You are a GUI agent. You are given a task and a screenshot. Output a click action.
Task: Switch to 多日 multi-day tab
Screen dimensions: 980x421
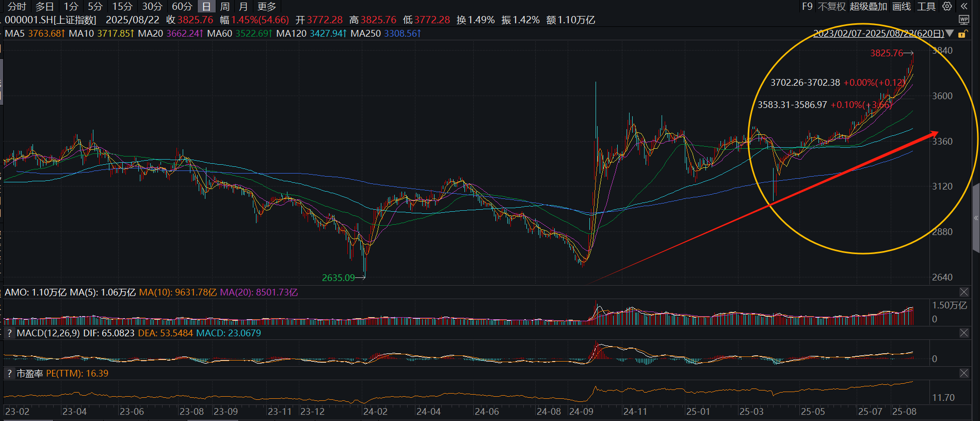tap(44, 6)
